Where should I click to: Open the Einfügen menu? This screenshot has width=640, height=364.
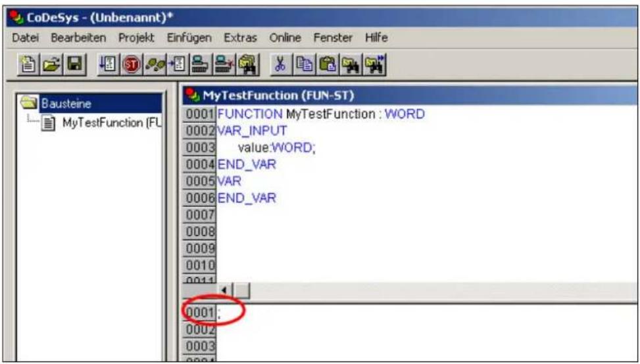click(x=189, y=38)
